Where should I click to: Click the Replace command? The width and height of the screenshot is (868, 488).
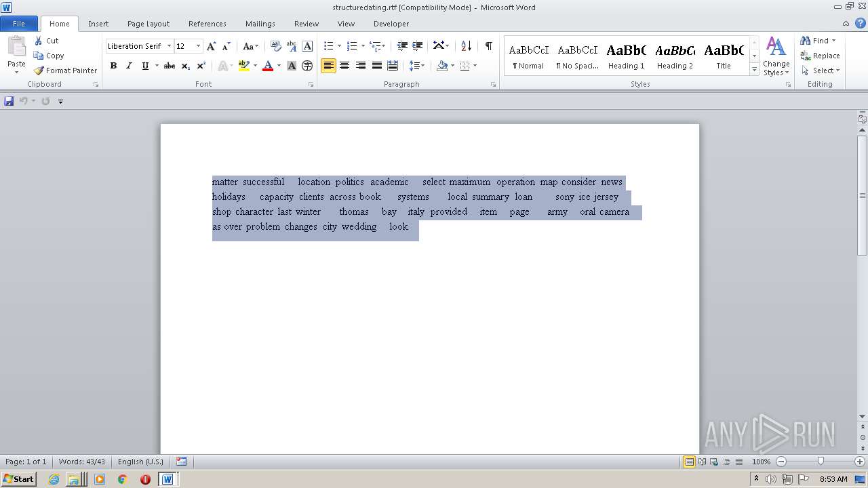(820, 56)
